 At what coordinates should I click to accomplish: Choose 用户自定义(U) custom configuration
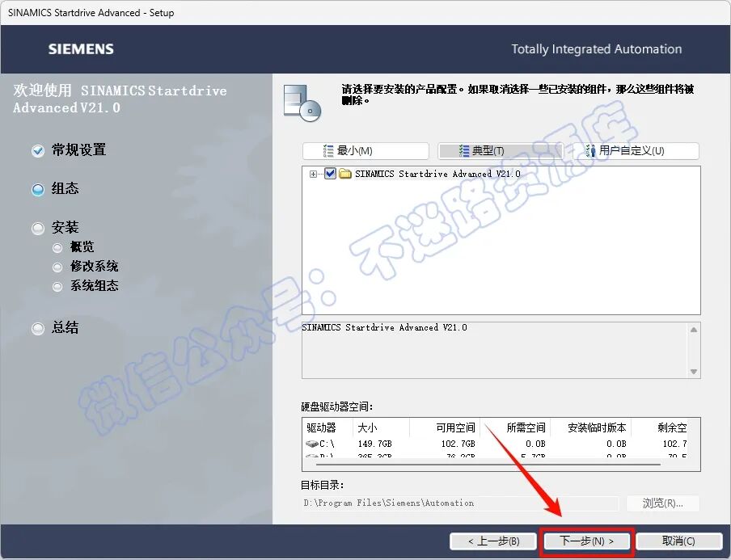coord(636,151)
